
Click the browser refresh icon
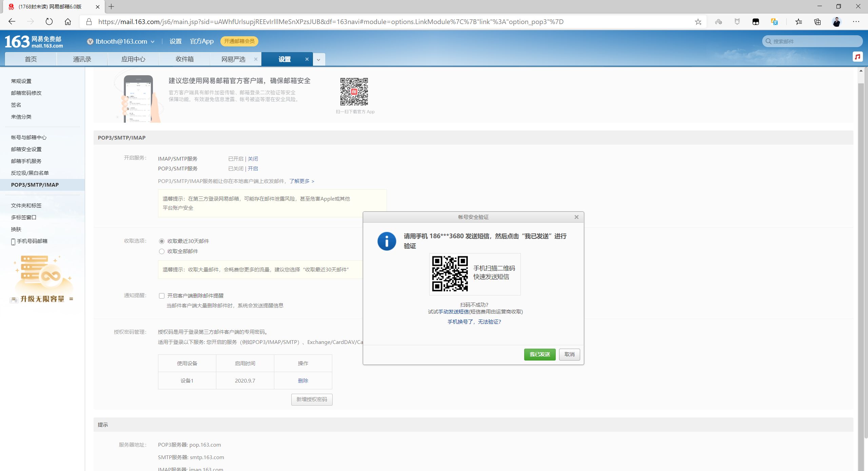[x=49, y=22]
